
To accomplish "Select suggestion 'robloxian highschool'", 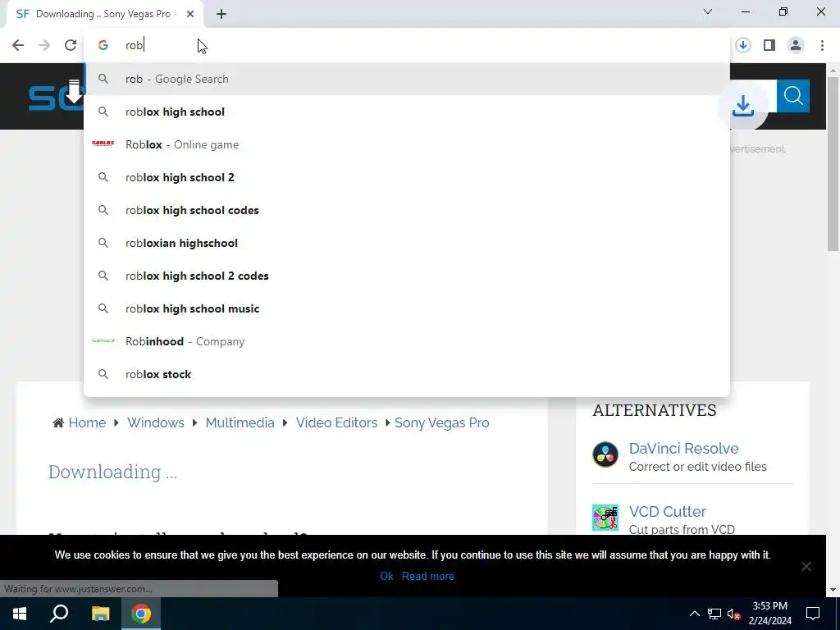I will click(407, 243).
